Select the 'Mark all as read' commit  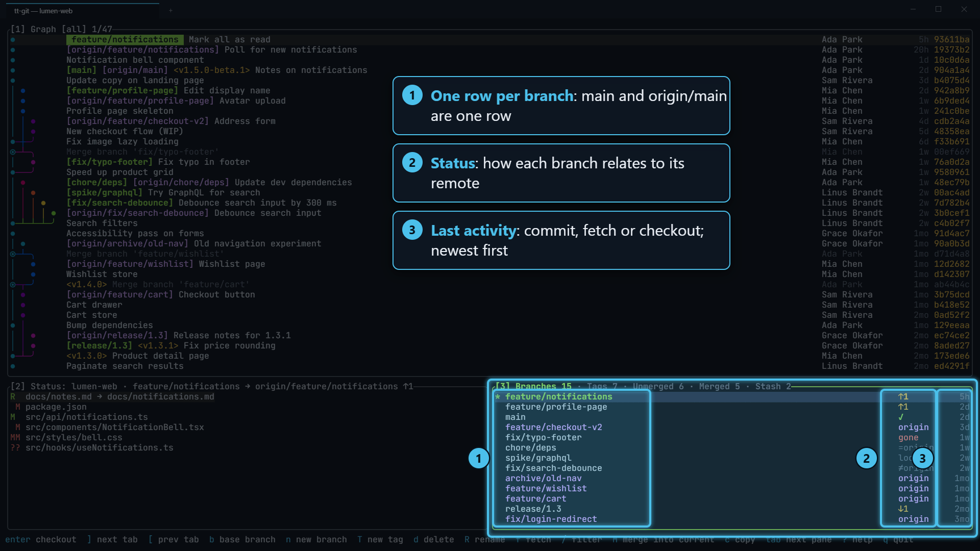490,39
